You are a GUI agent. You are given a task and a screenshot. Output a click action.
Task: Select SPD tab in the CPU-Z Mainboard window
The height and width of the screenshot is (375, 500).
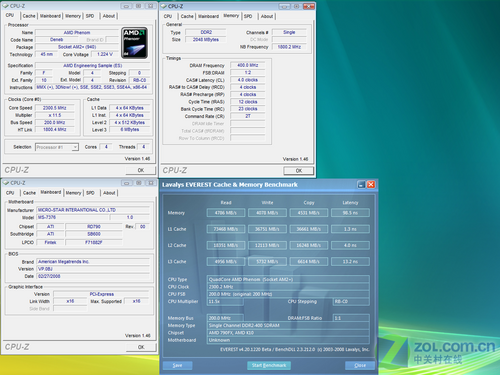[x=90, y=193]
